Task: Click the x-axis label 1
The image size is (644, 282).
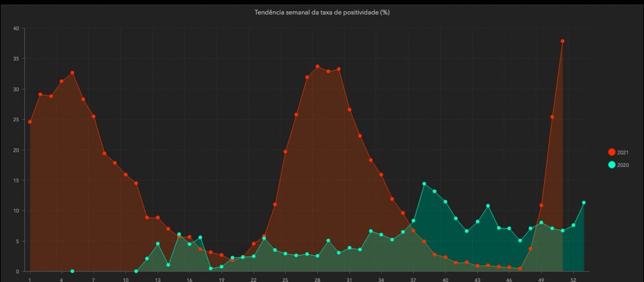Action: [x=30, y=279]
